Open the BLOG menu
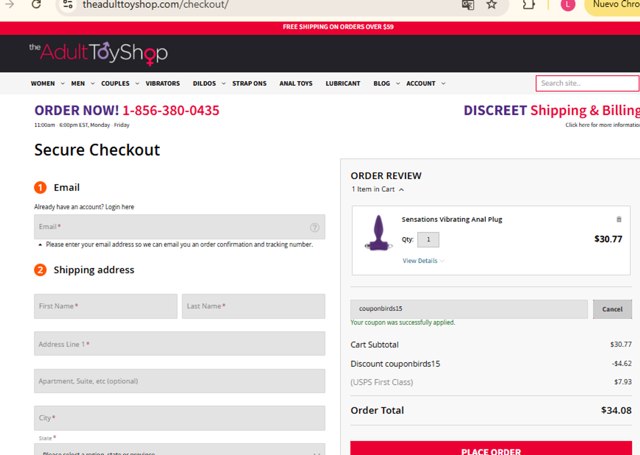 pos(382,83)
